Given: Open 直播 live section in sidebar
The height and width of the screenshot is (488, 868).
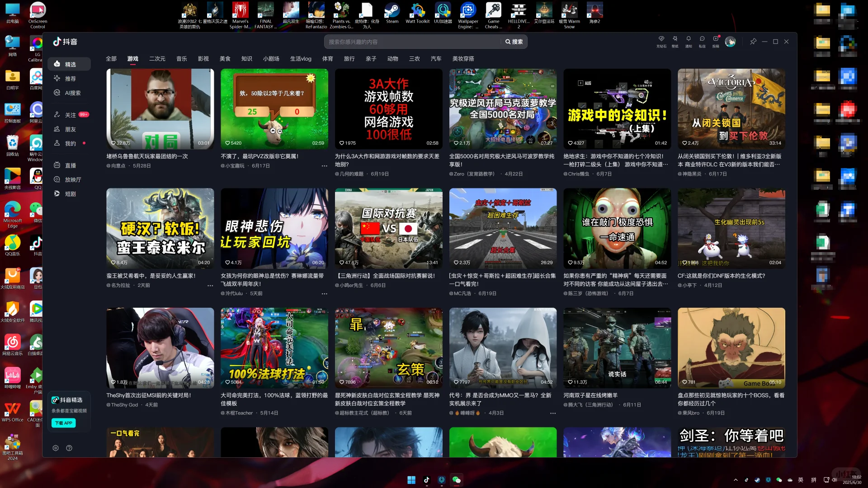Looking at the screenshot, I should (70, 165).
